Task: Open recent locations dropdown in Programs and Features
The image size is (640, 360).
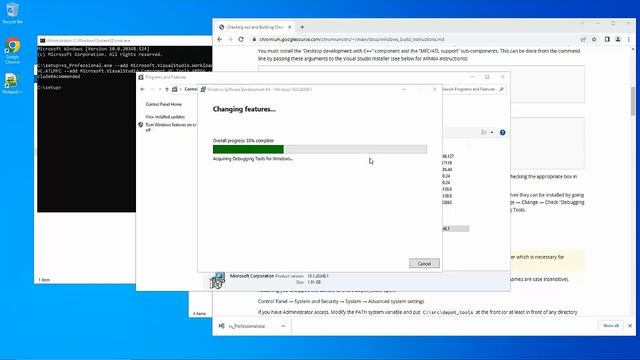Action: [160, 89]
